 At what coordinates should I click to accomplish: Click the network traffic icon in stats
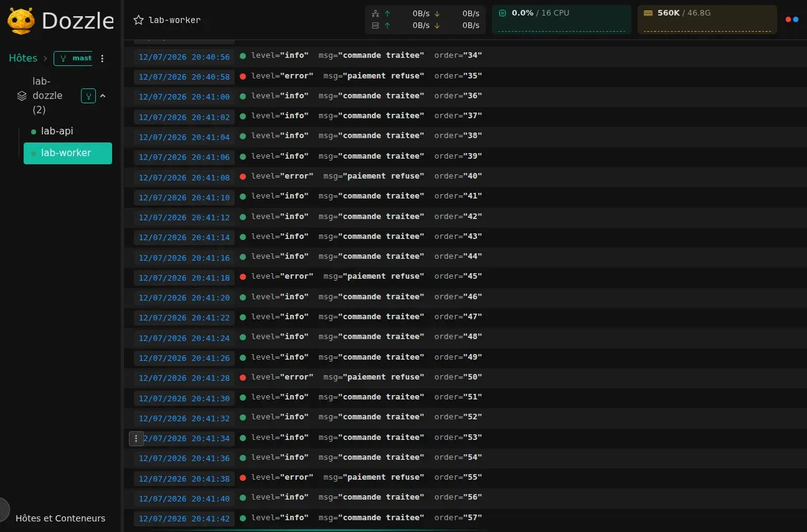point(375,13)
